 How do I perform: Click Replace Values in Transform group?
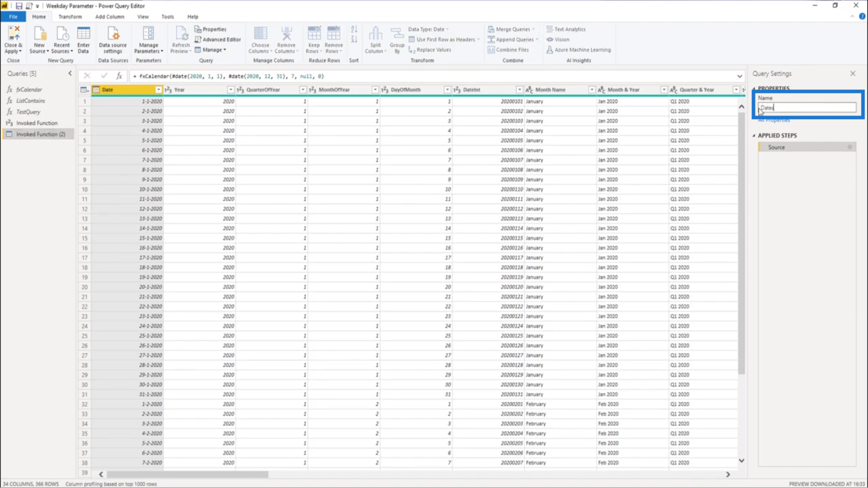(x=429, y=50)
